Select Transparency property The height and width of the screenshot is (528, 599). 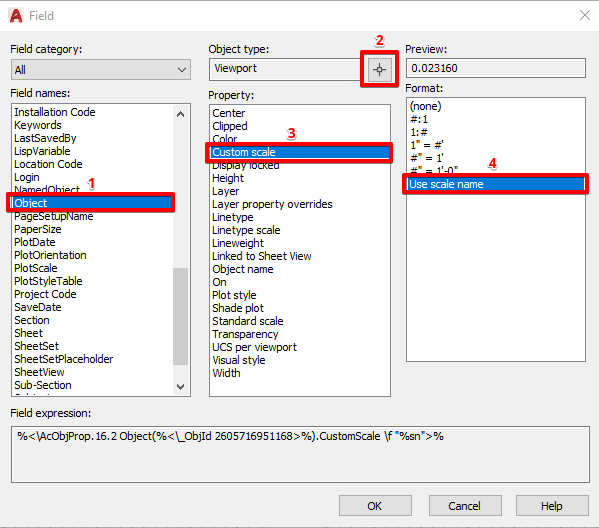pos(245,334)
